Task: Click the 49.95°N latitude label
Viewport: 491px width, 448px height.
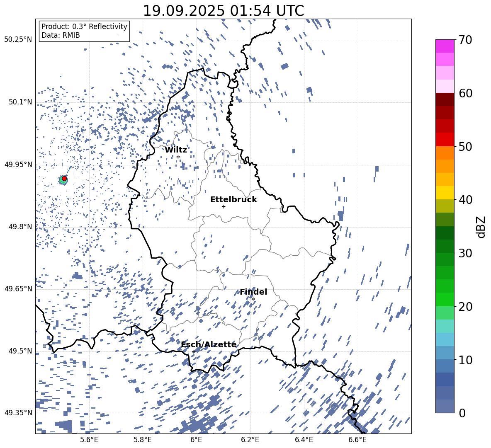Action: click(x=18, y=164)
